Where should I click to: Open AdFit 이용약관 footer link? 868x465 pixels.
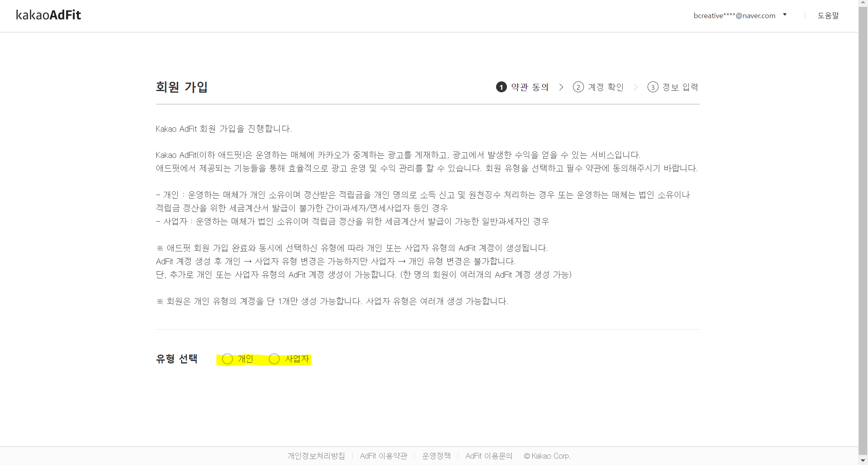click(x=383, y=456)
